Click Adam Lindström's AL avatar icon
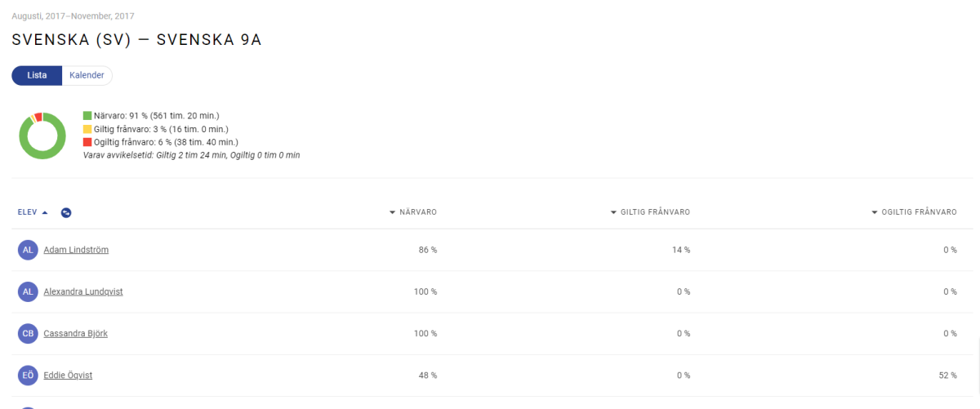Image resolution: width=980 pixels, height=409 pixels. coord(28,250)
